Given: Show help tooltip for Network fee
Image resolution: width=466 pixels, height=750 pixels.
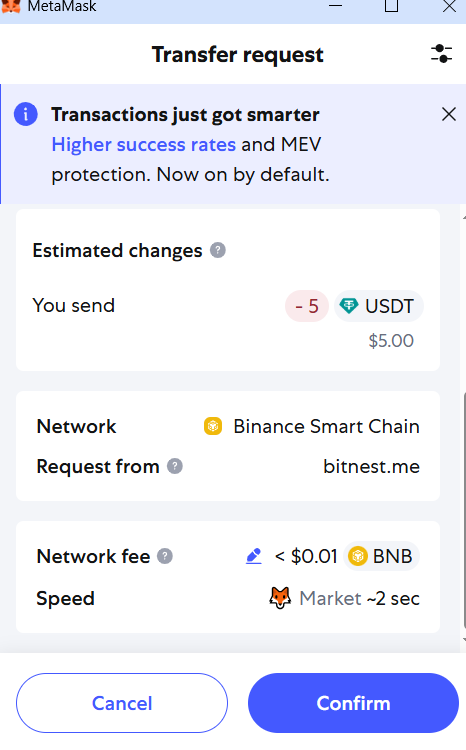Looking at the screenshot, I should point(165,556).
